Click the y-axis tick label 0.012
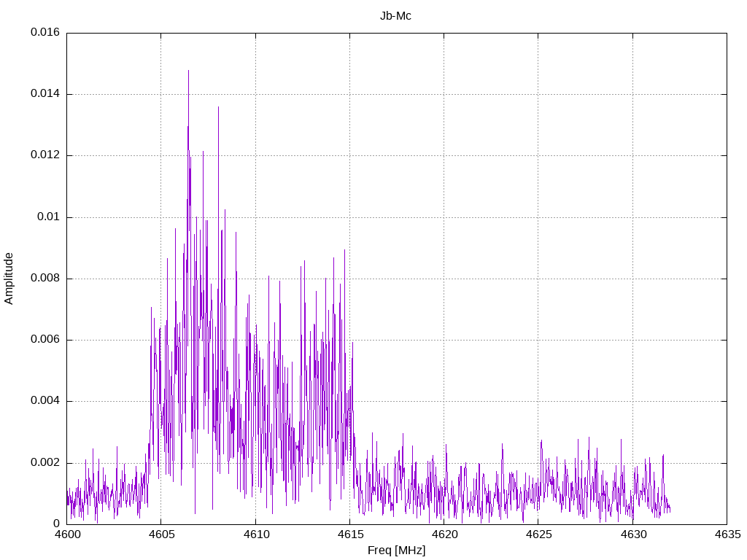The image size is (747, 560). 44,155
